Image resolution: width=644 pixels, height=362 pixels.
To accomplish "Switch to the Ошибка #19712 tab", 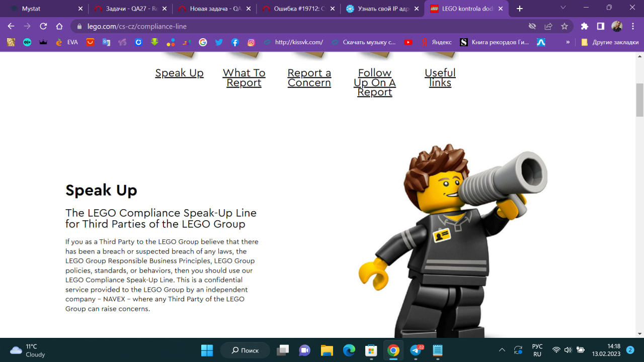I will click(x=297, y=9).
